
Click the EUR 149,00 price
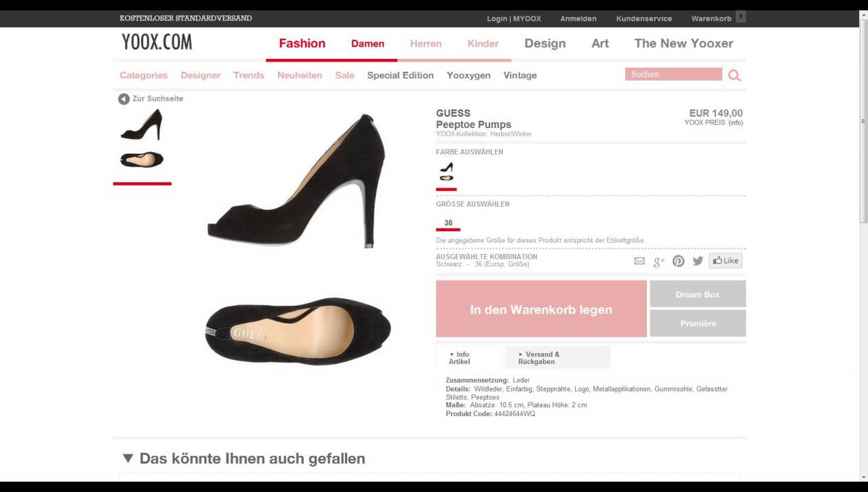coord(716,113)
